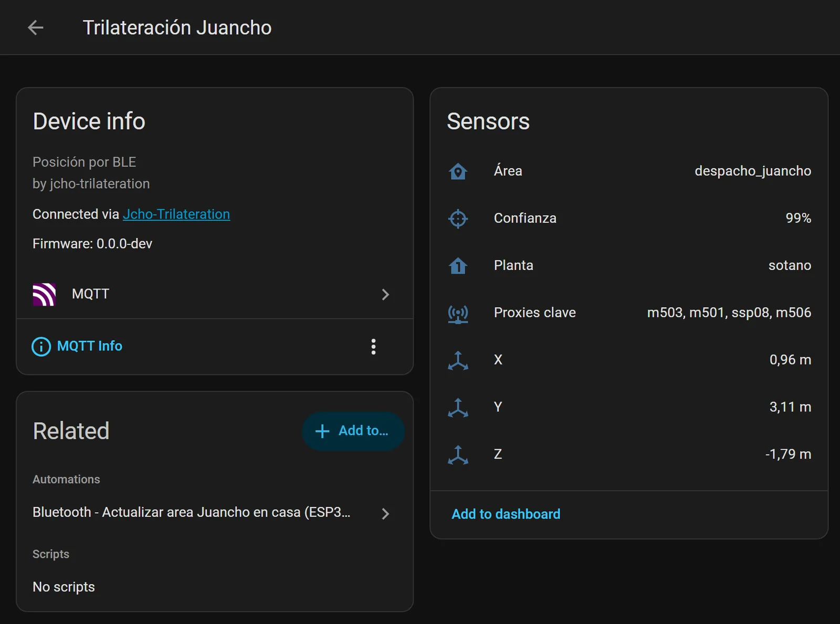Viewport: 840px width, 624px height.
Task: Click the Add to... button
Action: pyautogui.click(x=353, y=431)
